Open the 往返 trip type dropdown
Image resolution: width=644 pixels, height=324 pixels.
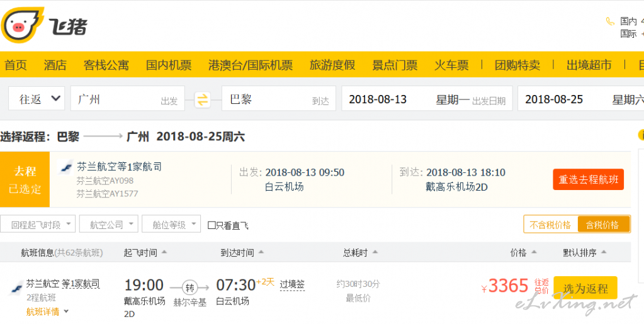click(x=37, y=99)
